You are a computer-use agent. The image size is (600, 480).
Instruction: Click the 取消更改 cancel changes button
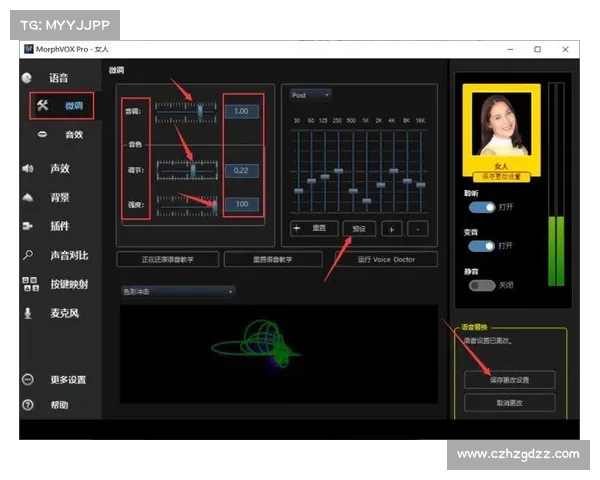[x=509, y=403]
